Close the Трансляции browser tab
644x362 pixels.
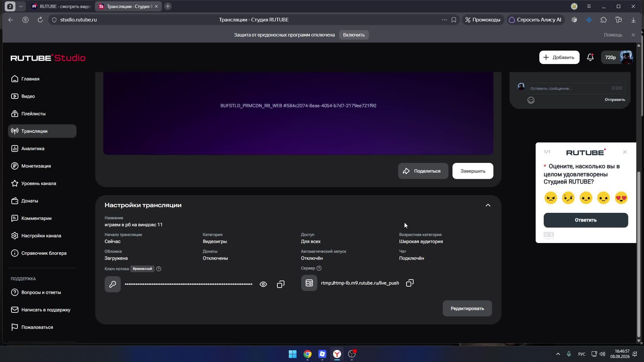[156, 6]
